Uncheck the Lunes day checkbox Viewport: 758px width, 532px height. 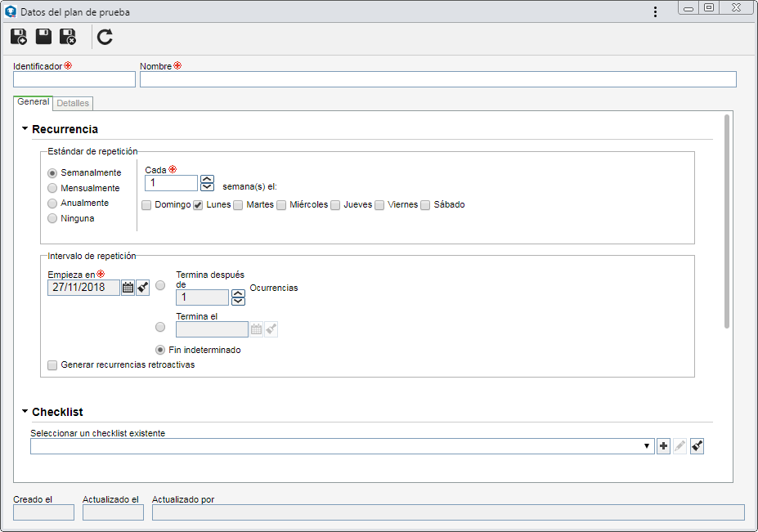tap(198, 205)
